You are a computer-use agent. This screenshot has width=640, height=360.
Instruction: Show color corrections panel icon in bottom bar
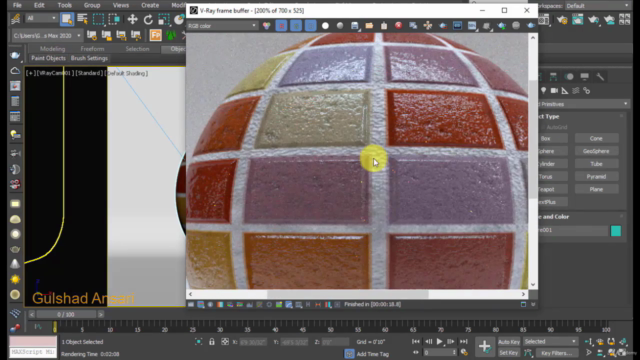click(x=191, y=304)
